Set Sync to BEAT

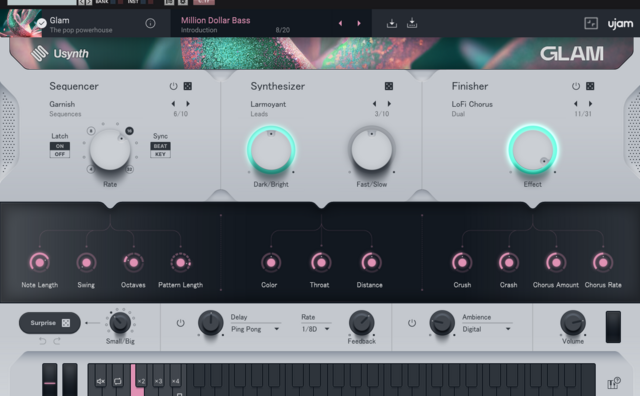pos(160,146)
